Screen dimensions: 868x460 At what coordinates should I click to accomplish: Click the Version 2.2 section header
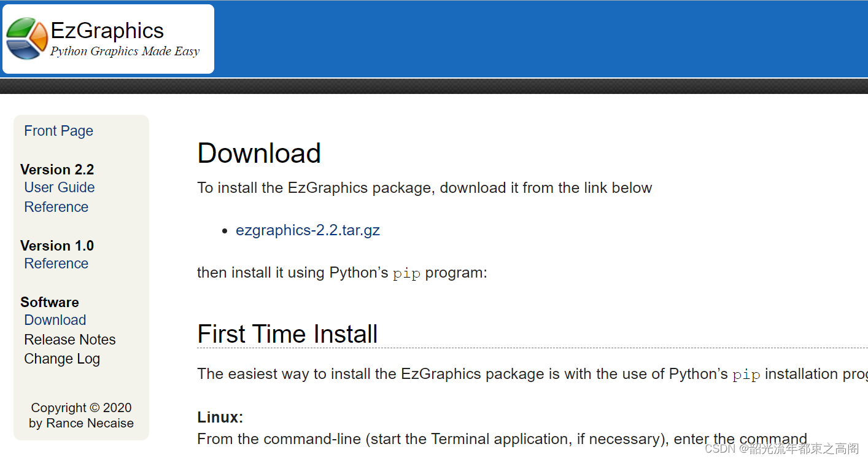(57, 170)
